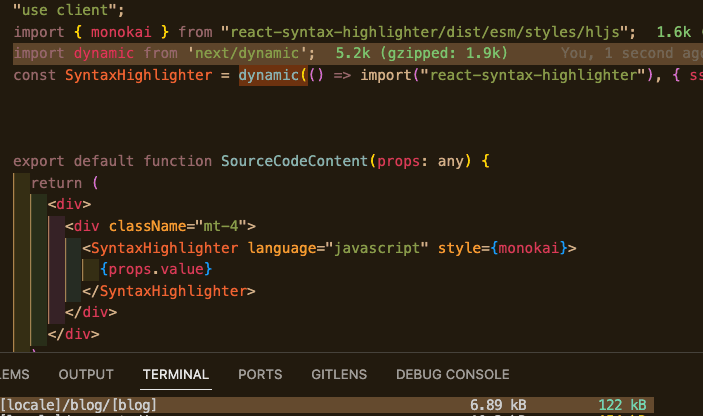703x416 pixels.
Task: Click the 'next/dynamic' module string
Action: 247,53
